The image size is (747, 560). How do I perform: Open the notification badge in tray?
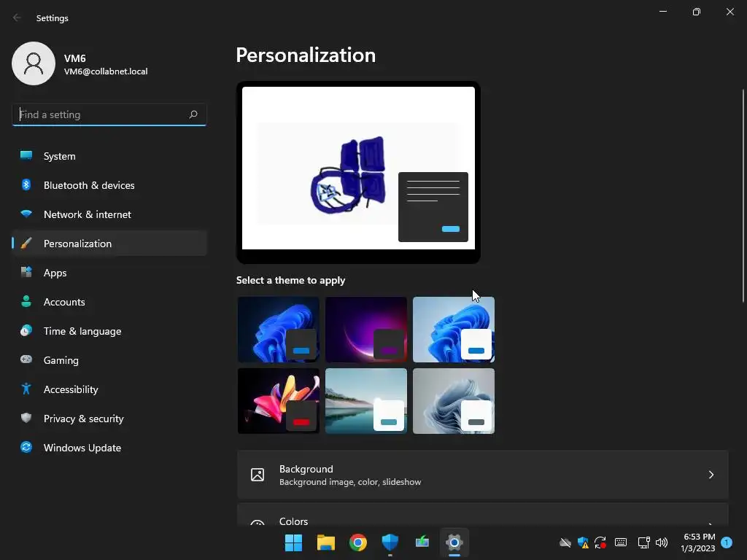pos(727,542)
